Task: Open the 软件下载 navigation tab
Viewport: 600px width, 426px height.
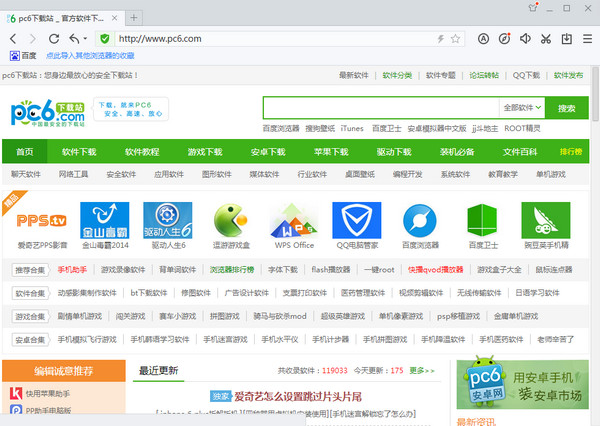Action: click(79, 152)
